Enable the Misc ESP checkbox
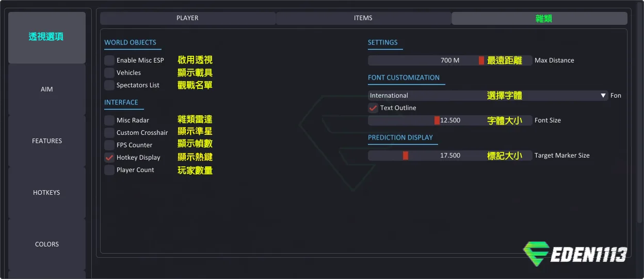 pyautogui.click(x=109, y=60)
